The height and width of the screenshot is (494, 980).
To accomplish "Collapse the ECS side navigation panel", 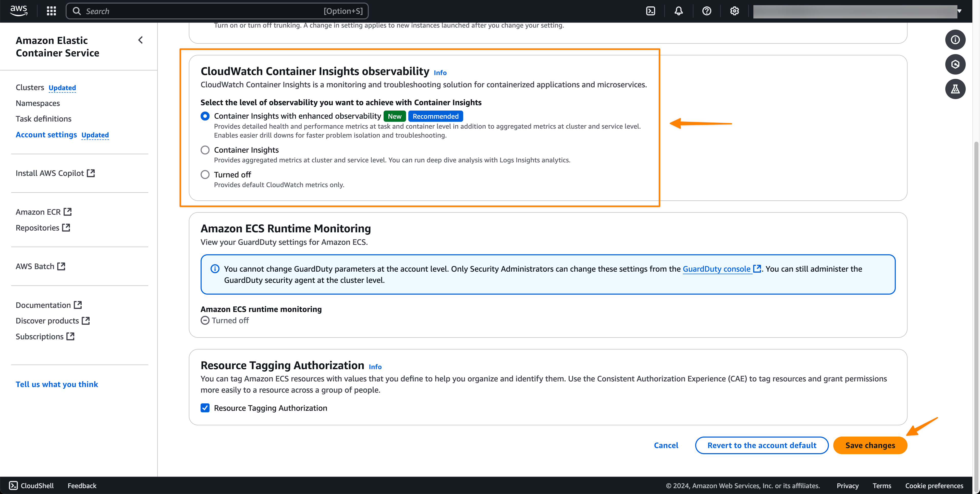I will tap(140, 40).
